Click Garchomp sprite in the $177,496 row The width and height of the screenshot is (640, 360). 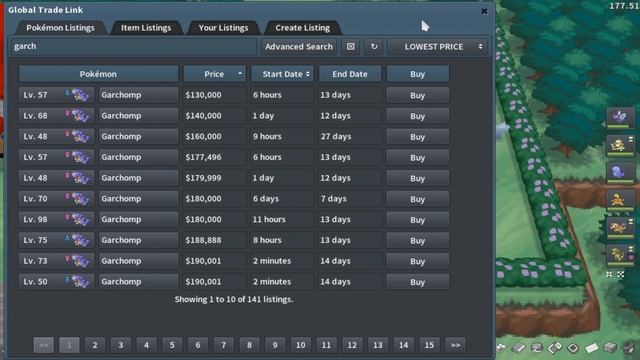pos(80,158)
